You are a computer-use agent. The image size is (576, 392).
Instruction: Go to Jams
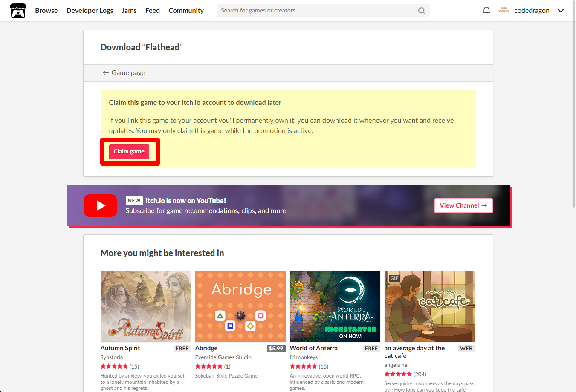coord(129,11)
